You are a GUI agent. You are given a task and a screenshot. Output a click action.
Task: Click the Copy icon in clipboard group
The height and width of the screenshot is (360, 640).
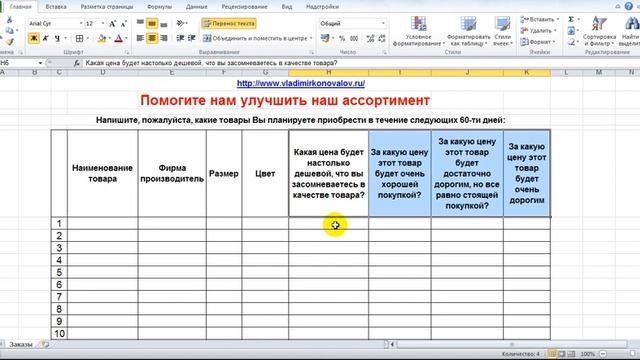coord(9,31)
